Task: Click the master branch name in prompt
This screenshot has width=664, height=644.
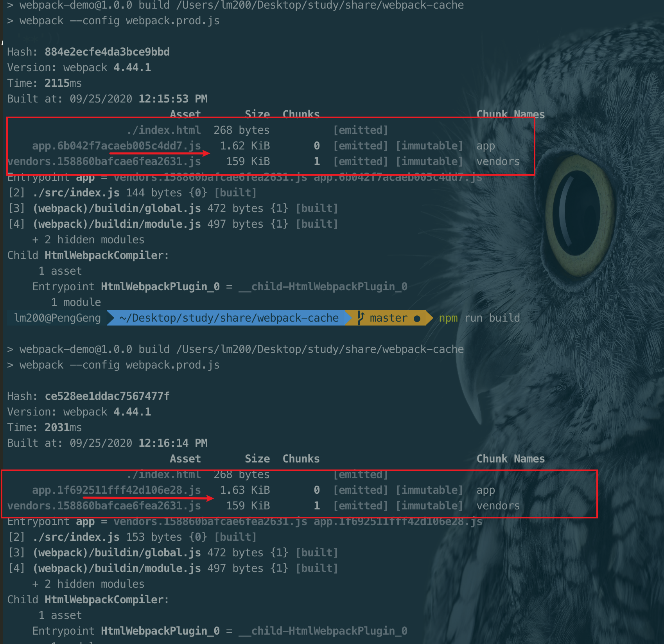Action: [389, 318]
